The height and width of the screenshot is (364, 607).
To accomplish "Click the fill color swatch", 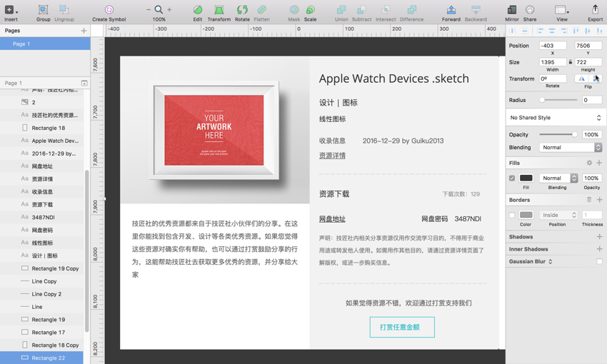I will coord(526,178).
